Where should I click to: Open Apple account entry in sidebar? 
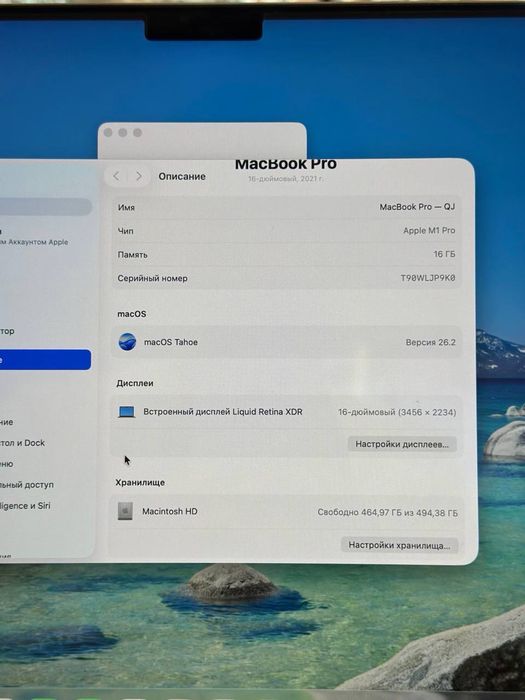(x=34, y=238)
